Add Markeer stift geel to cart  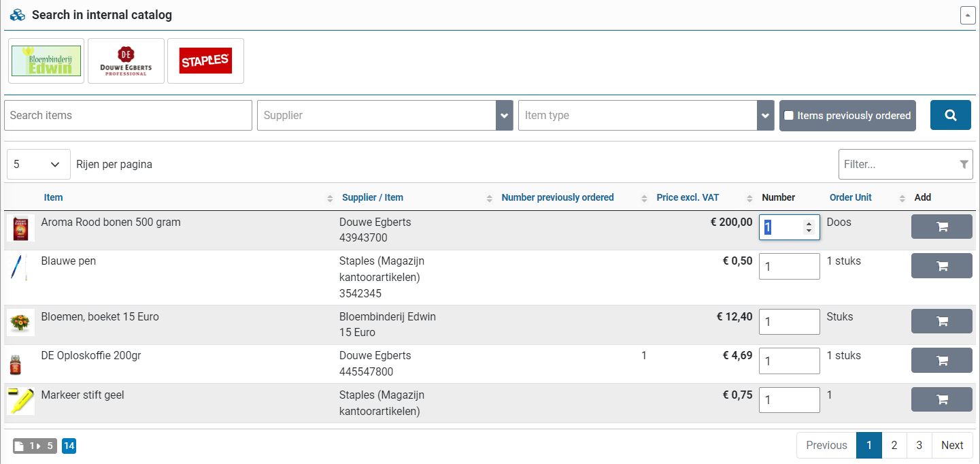click(941, 399)
